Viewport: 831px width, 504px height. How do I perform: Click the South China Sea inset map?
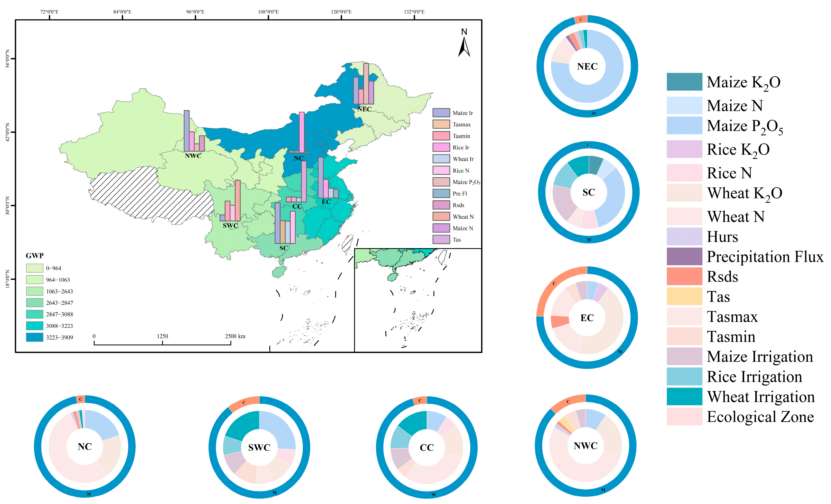coord(418,300)
